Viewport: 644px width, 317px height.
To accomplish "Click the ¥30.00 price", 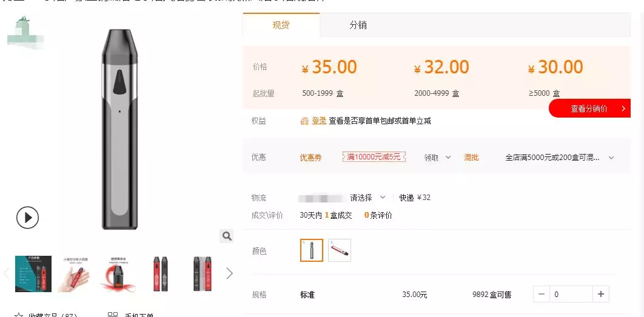I will click(x=555, y=67).
